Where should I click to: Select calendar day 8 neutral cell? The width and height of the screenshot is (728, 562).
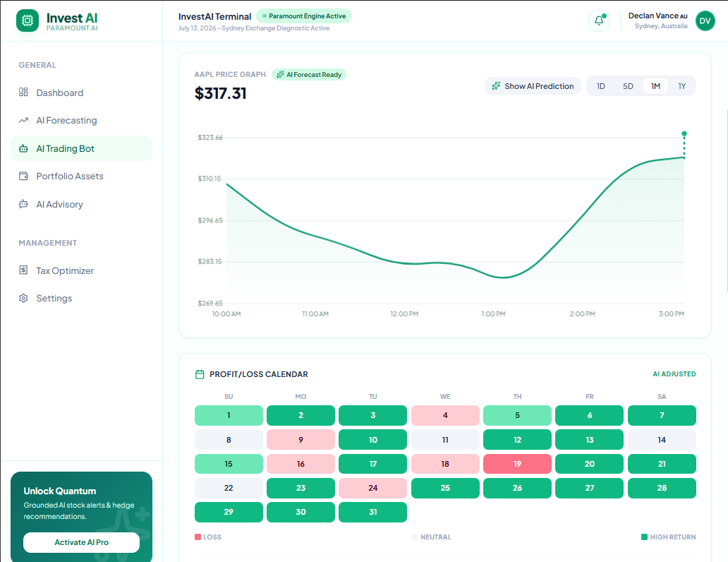tap(229, 440)
